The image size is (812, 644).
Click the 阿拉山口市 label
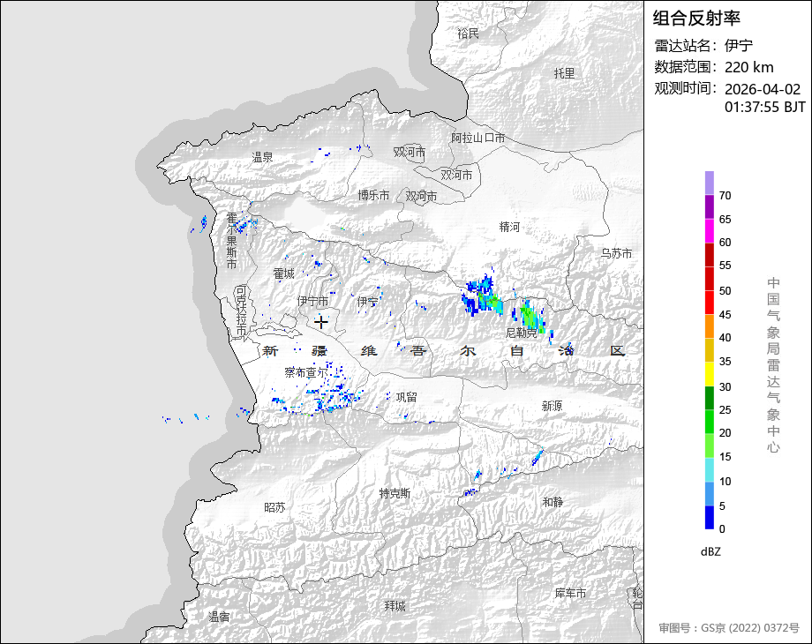[478, 138]
